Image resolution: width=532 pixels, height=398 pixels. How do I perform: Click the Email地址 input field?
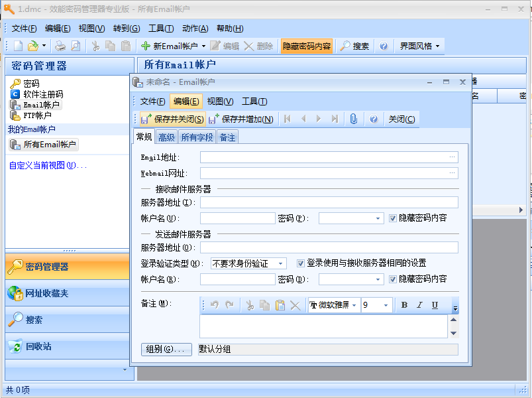[324, 157]
